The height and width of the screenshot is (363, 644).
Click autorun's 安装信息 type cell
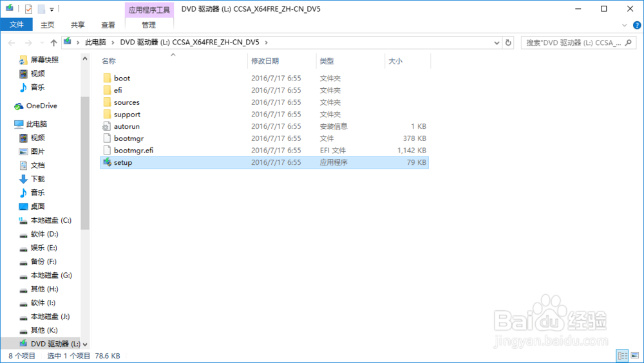(x=334, y=126)
